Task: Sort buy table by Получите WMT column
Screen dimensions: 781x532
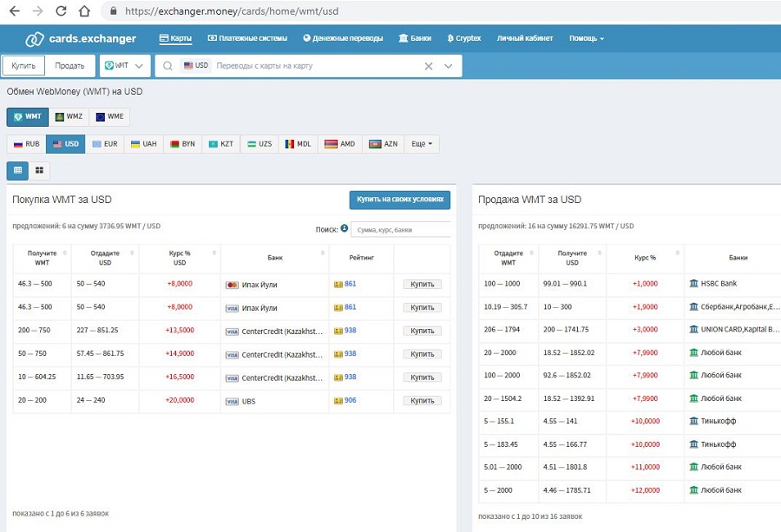Action: click(x=42, y=258)
